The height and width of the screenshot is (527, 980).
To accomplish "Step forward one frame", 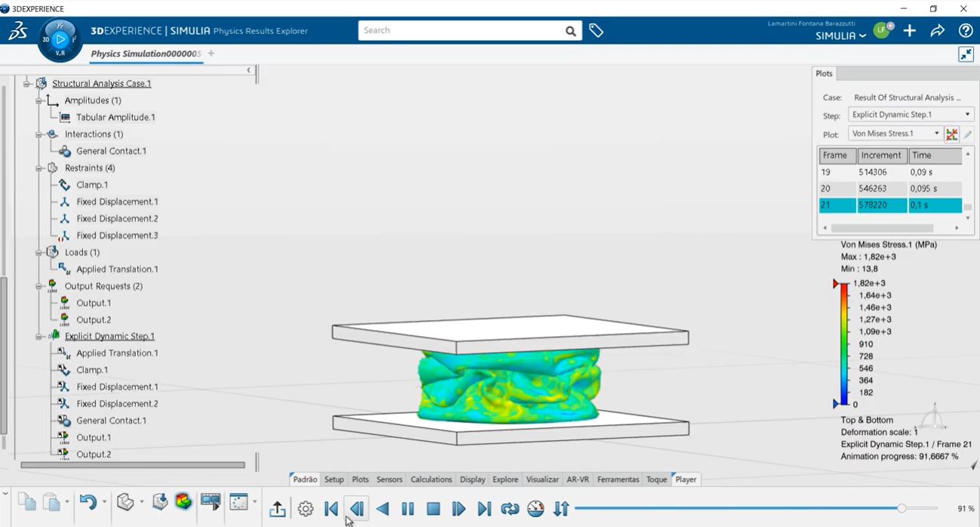I will (459, 509).
